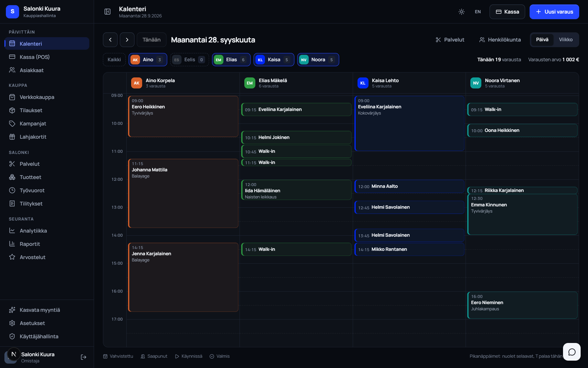Go to previous day with left chevron
The width and height of the screenshot is (588, 368).
pyautogui.click(x=110, y=40)
